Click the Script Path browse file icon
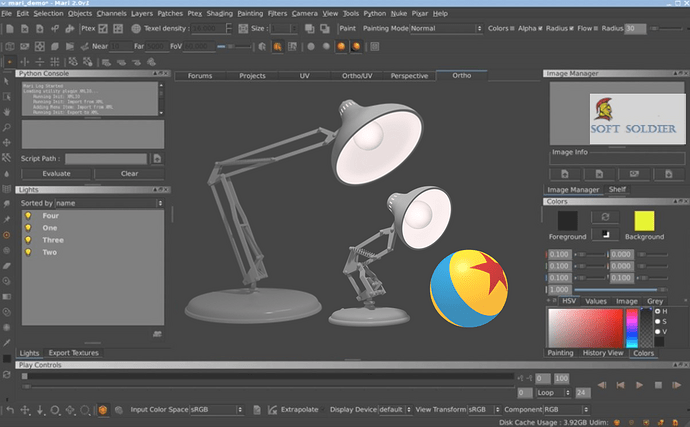Screen dimensions: 690x427 coord(157,158)
